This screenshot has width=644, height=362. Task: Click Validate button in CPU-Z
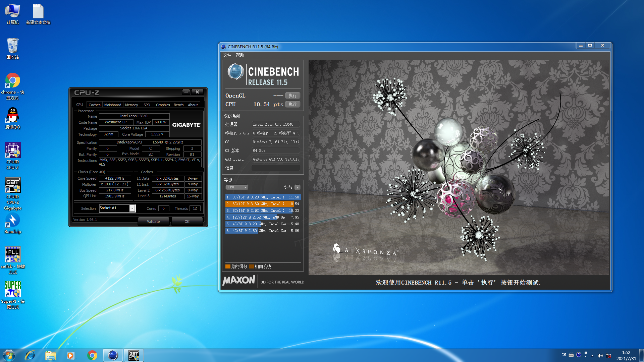[153, 222]
